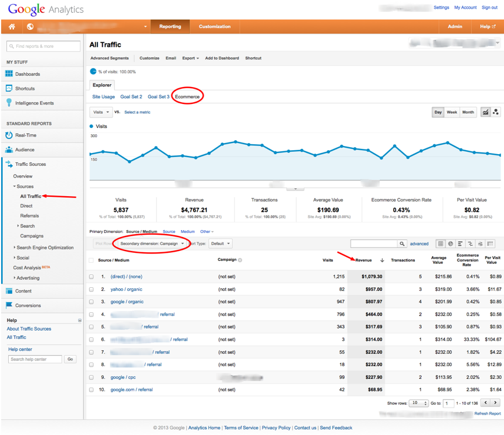Image resolution: width=504 pixels, height=435 pixels.
Task: Switch table to pie chart view
Action: (451, 243)
